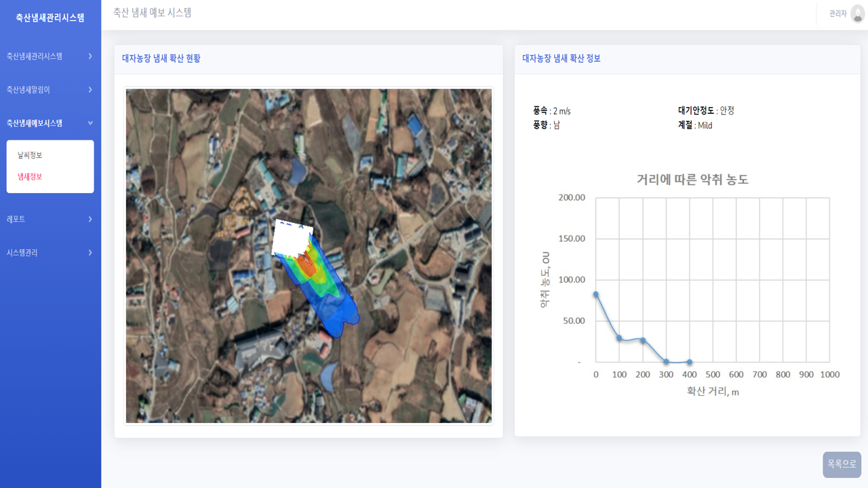Expand the 시스템관리 chevron arrow
868x488 pixels.
pos(90,253)
